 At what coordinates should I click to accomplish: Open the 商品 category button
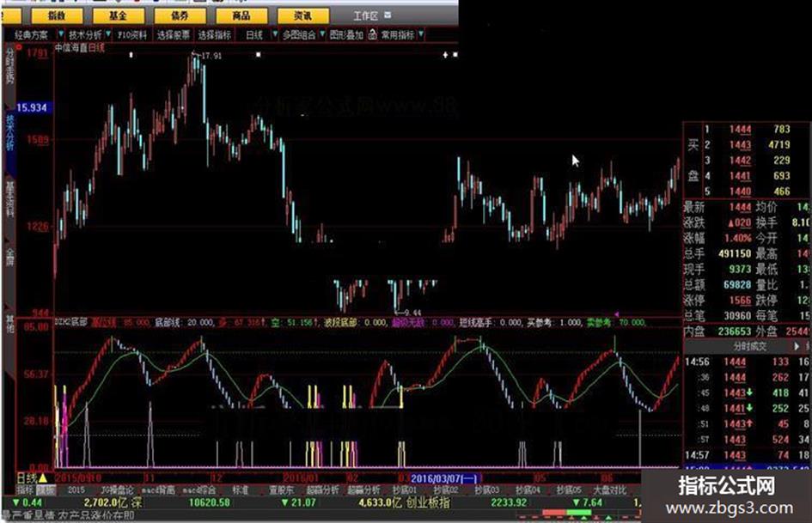click(x=241, y=16)
